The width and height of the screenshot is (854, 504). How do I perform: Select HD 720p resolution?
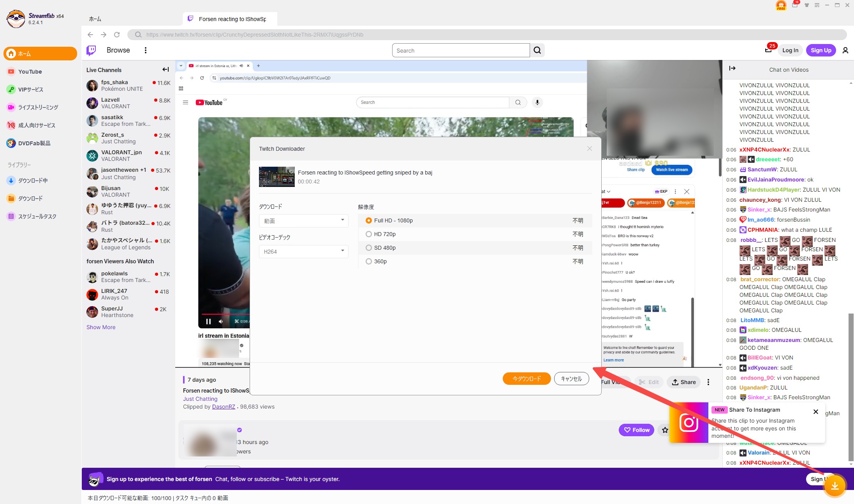[x=475, y=234]
